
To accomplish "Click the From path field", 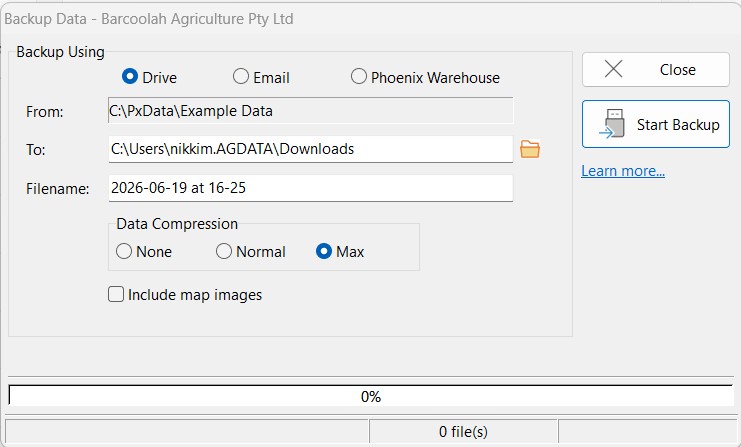I will tap(310, 111).
